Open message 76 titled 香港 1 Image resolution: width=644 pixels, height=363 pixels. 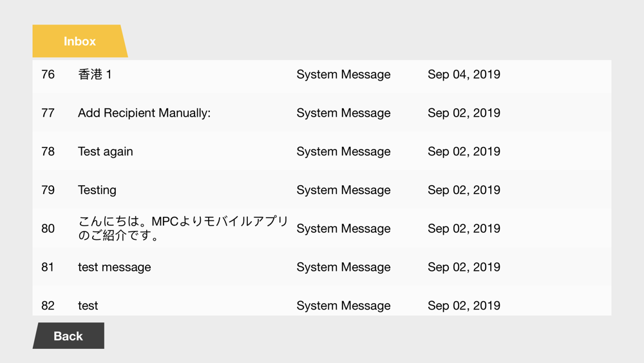pos(95,75)
